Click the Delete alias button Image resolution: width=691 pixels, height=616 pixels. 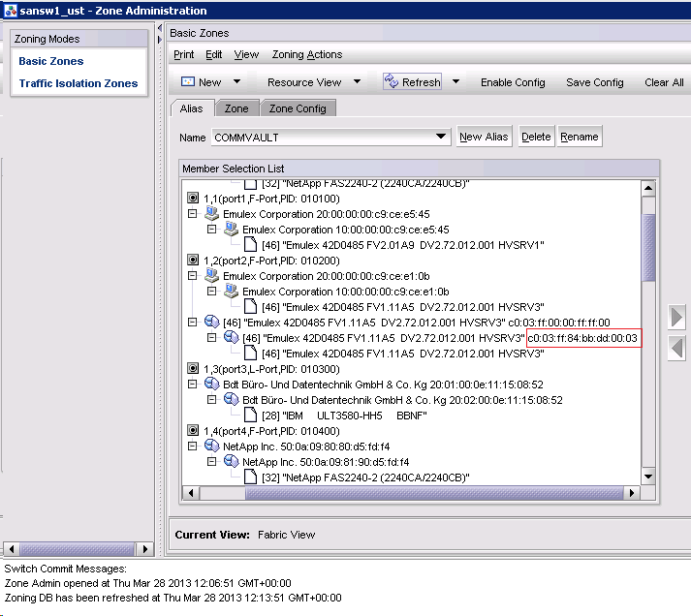point(536,137)
